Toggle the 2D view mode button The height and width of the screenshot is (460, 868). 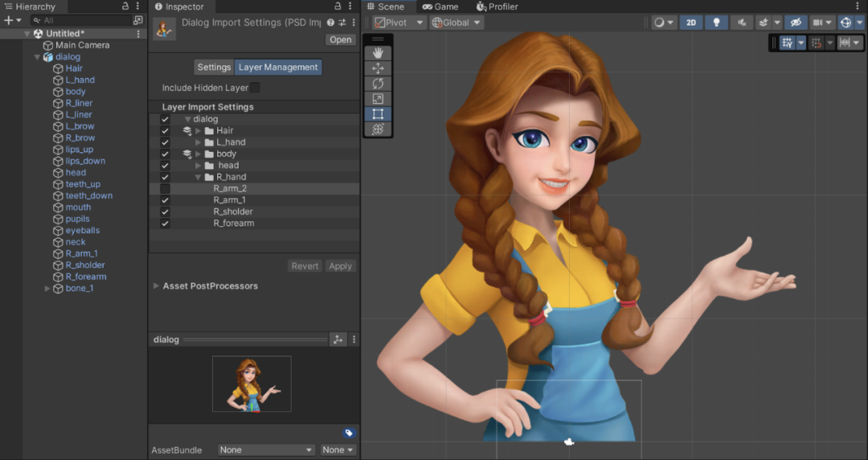pos(690,23)
